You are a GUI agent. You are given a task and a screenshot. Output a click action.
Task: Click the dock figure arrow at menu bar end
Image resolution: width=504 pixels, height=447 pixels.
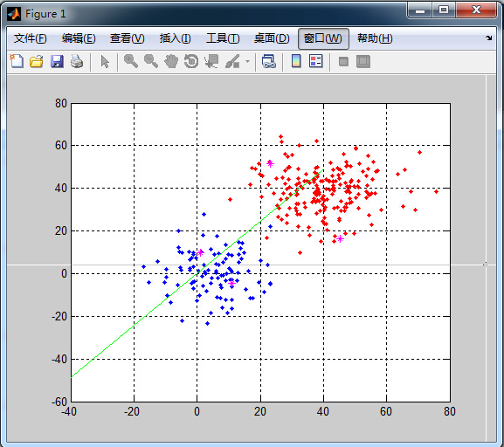tap(489, 38)
